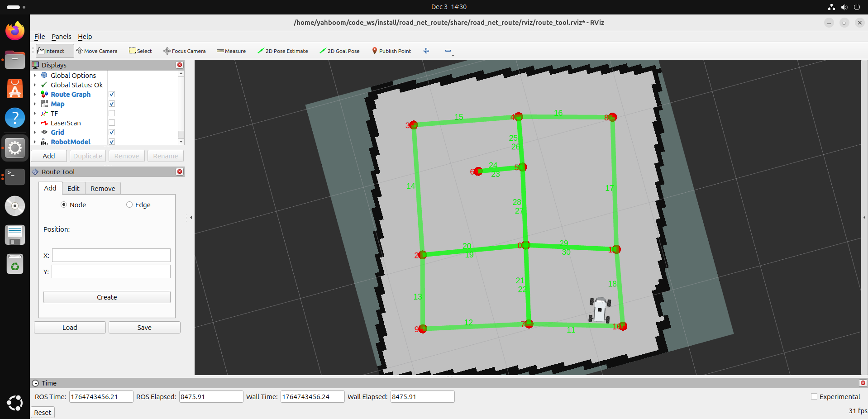Select the Edge radio button
Image resolution: width=868 pixels, height=419 pixels.
click(x=129, y=205)
